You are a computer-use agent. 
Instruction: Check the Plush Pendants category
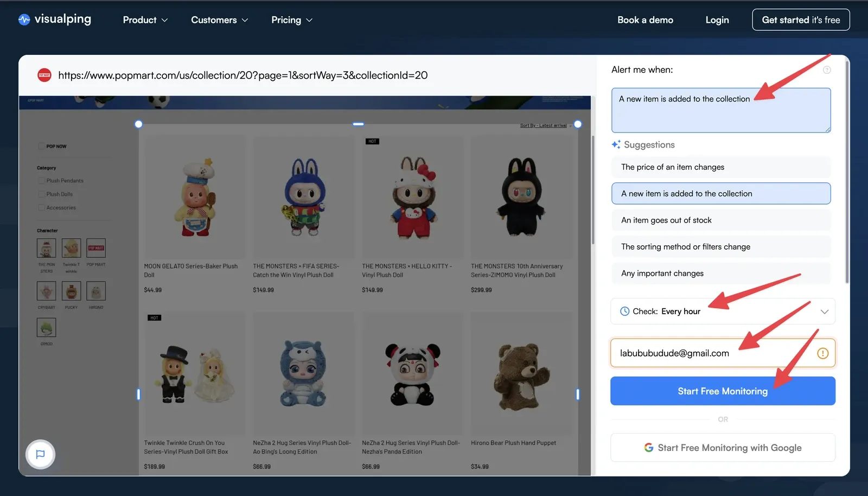pyautogui.click(x=41, y=181)
